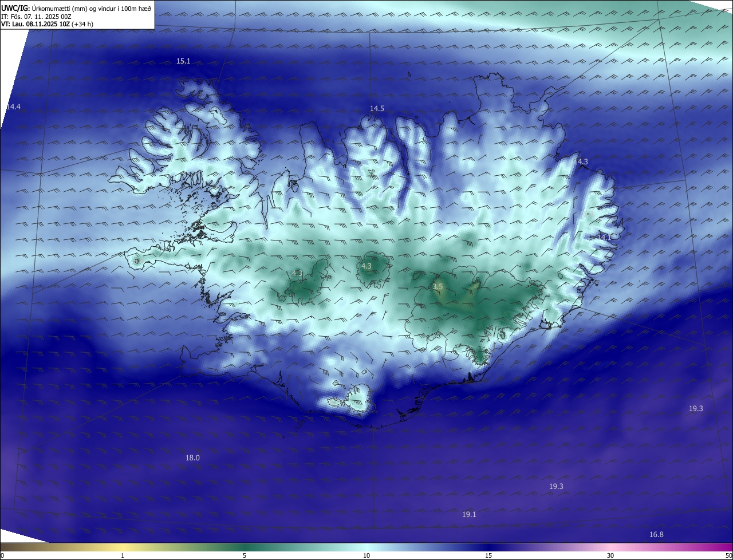Click the 15.1 value label on the map
Screen dimensions: 733x560
click(x=183, y=61)
